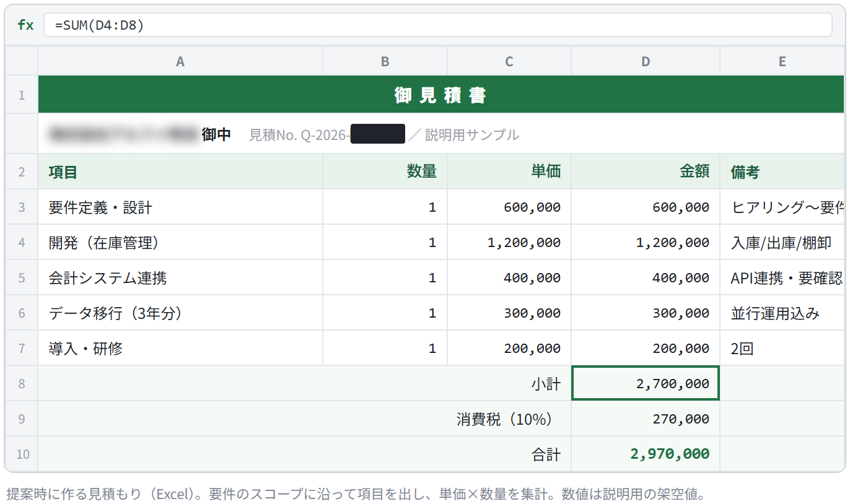Select column B header

click(x=385, y=61)
